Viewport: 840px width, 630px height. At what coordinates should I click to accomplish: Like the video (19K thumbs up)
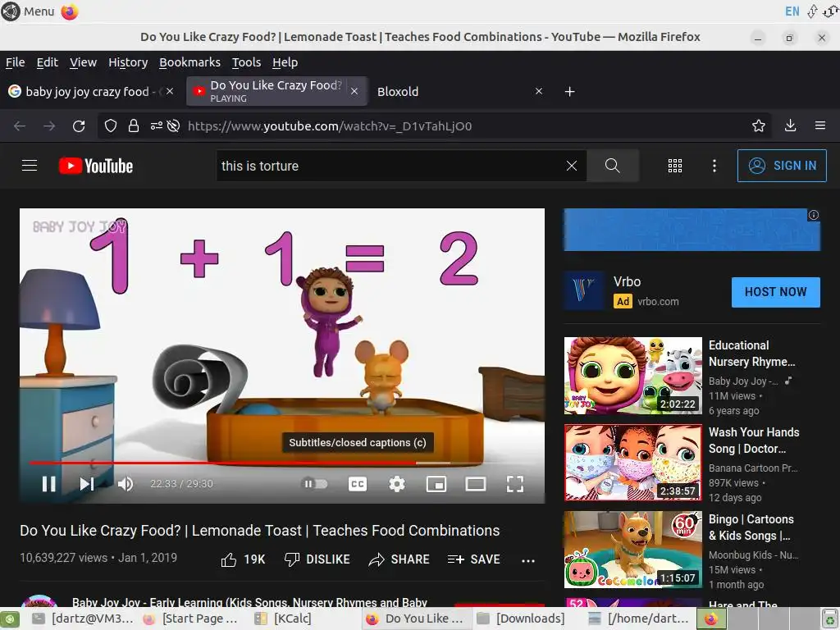243,559
